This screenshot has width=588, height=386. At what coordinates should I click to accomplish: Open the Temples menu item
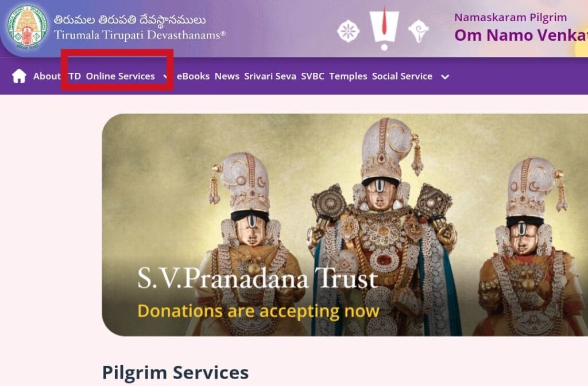(348, 76)
